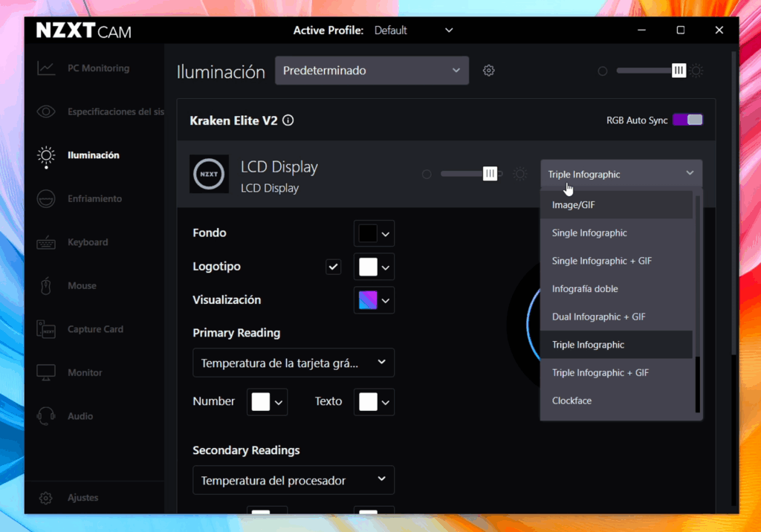Click the global maximum brightness sun icon
The width and height of the screenshot is (761, 532).
tap(696, 71)
